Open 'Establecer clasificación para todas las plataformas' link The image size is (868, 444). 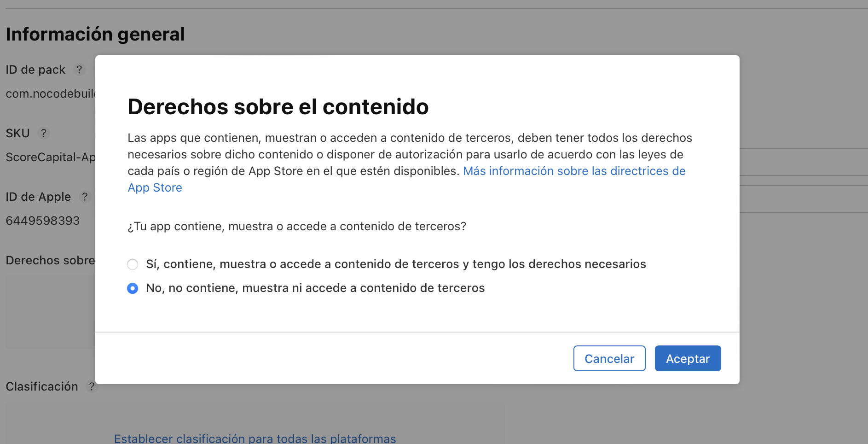tap(255, 438)
